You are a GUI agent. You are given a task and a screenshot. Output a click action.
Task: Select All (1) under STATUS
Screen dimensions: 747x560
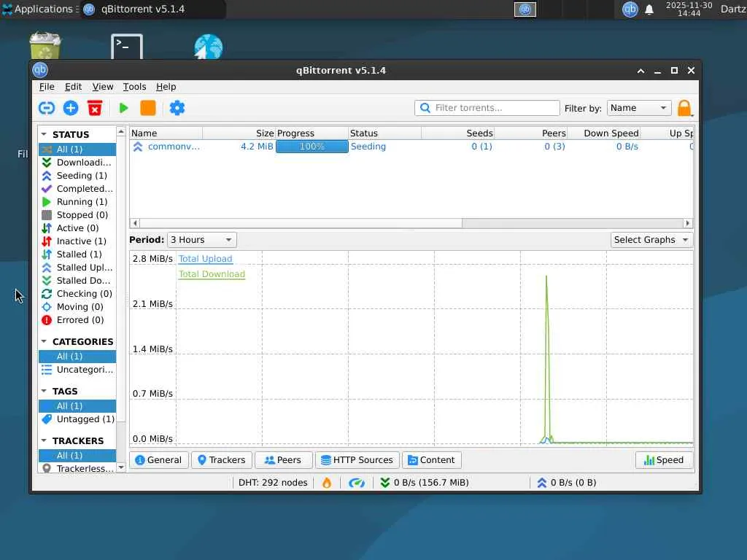coord(77,149)
